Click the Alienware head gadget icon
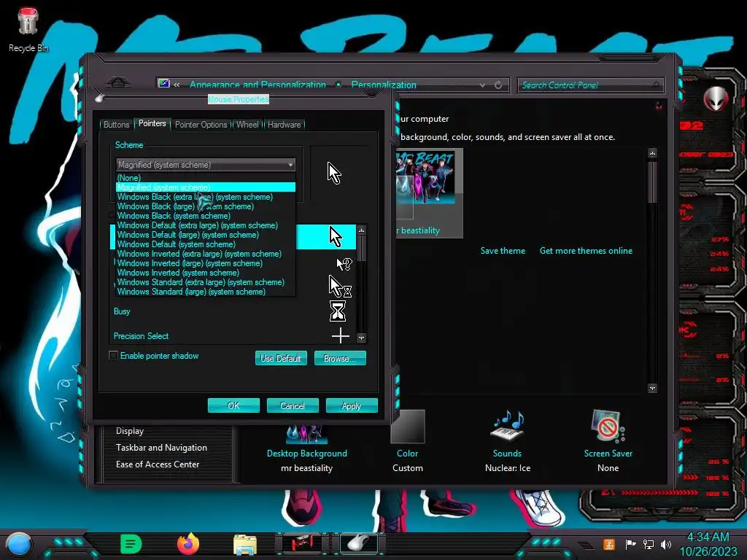Screen dimensions: 747x560 coord(716,99)
